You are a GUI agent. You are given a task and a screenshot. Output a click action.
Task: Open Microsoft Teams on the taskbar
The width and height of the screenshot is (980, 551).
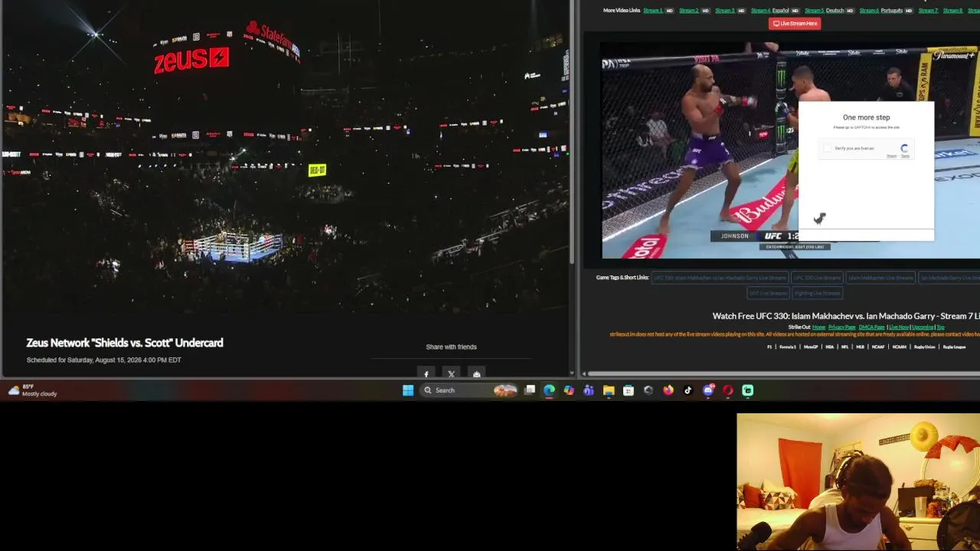point(589,390)
